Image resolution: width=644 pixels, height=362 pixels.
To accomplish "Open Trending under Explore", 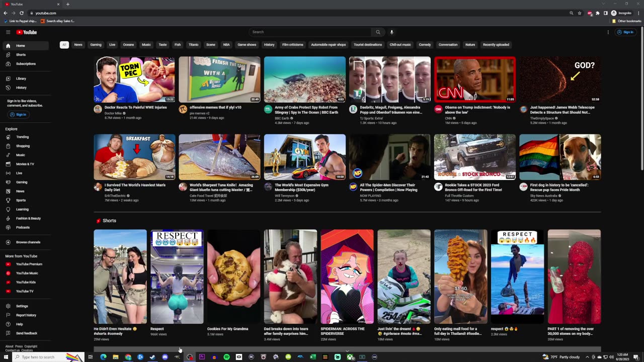I will click(x=25, y=137).
